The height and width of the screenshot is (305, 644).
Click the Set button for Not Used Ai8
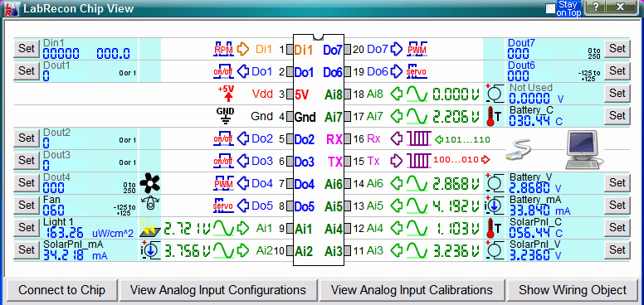click(x=617, y=94)
